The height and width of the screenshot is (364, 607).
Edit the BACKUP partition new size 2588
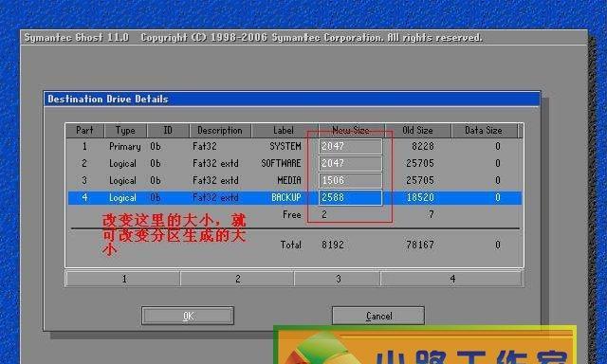click(350, 198)
